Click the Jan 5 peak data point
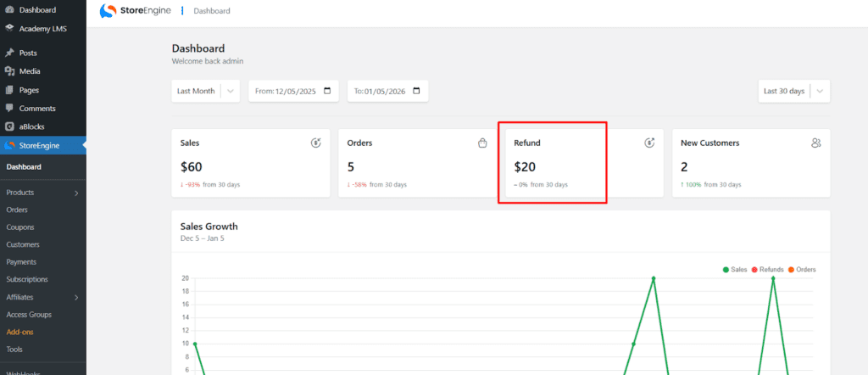The width and height of the screenshot is (868, 375). [x=773, y=278]
